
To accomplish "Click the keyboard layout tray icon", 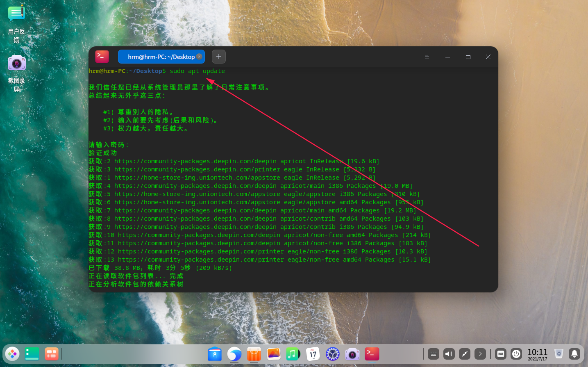I will click(x=501, y=354).
